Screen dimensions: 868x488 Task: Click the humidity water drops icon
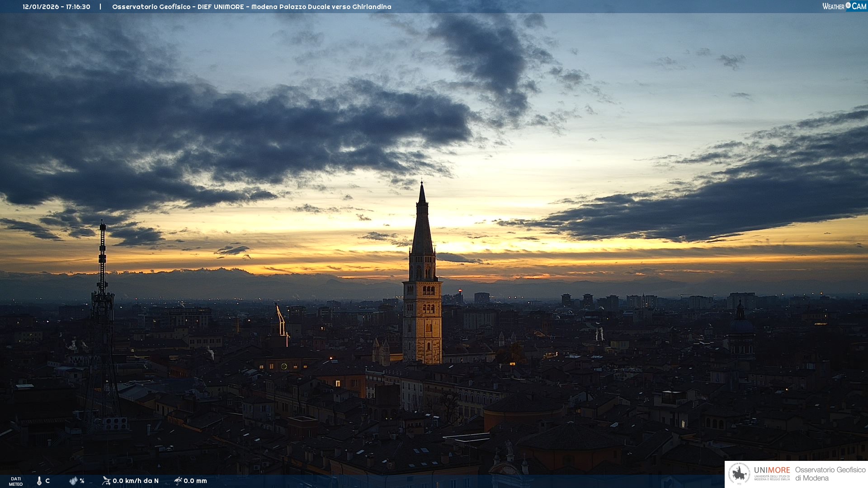coord(73,481)
